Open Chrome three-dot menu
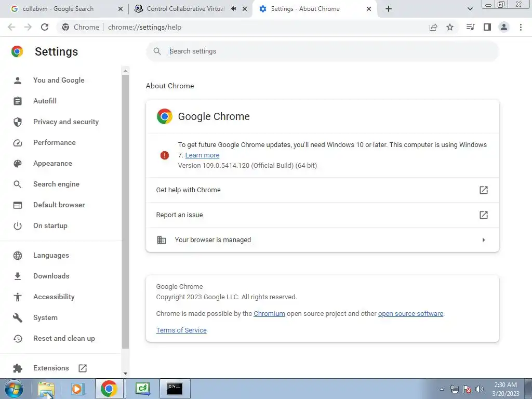 point(521,27)
